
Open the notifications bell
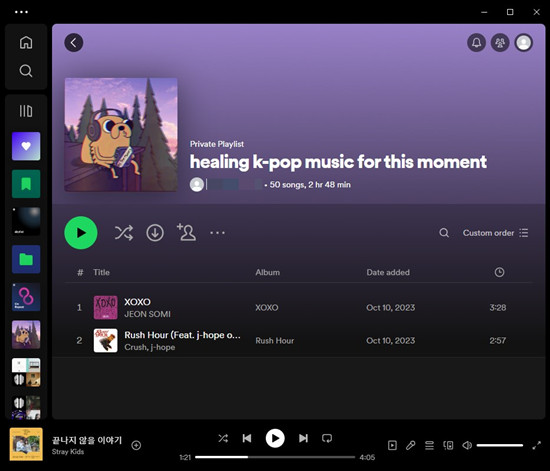click(476, 43)
